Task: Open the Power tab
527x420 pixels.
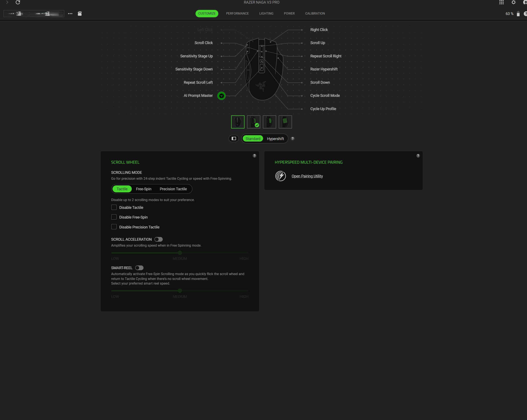Action: click(x=289, y=14)
